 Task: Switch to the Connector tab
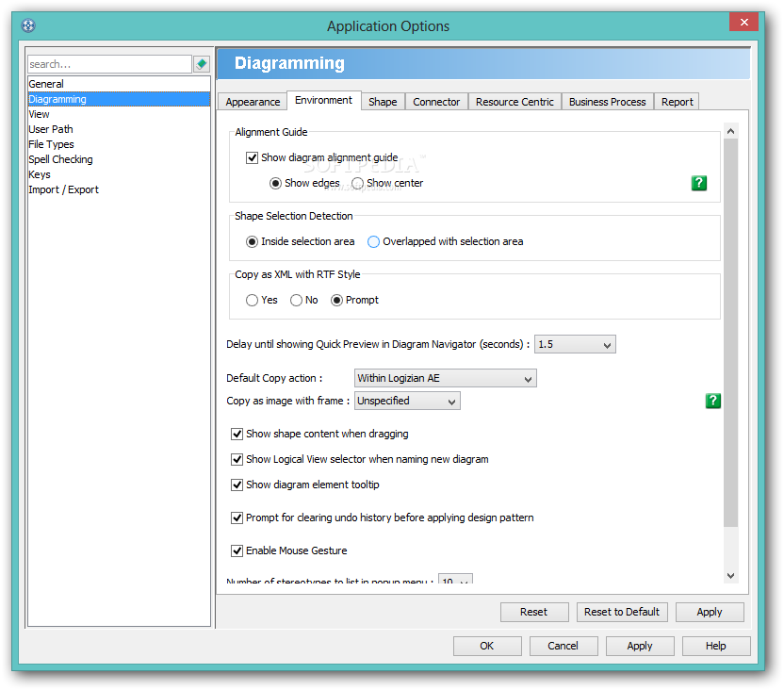tap(436, 102)
